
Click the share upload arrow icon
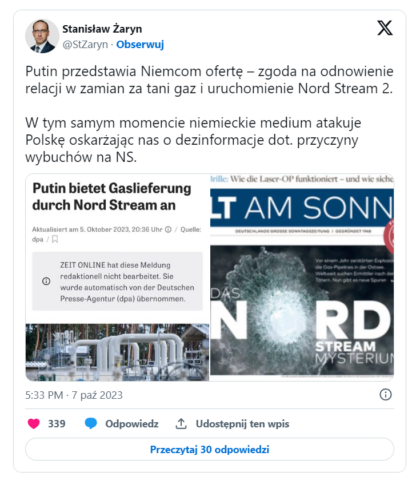coord(181,424)
